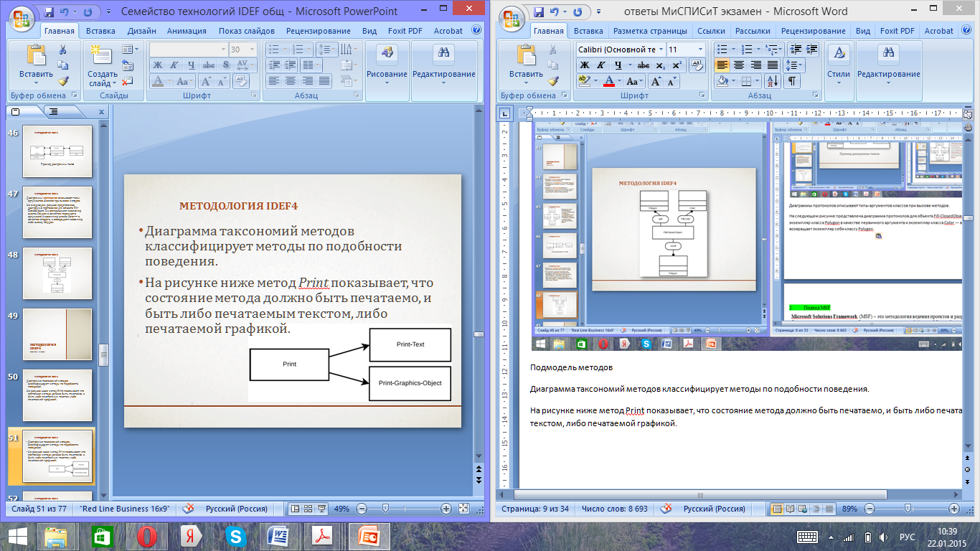This screenshot has height=551, width=980.
Task: Open Opera browser from the taskbar
Action: (x=147, y=536)
